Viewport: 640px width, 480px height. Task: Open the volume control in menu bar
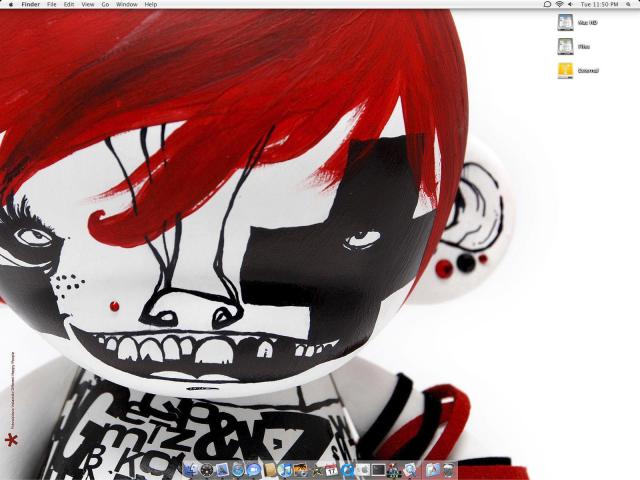click(x=570, y=4)
